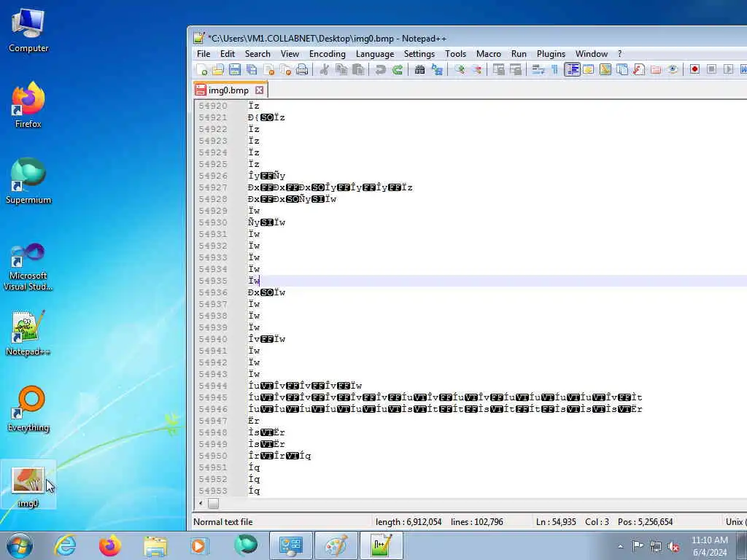
Task: Select the Supermium desktop shortcut
Action: pyautogui.click(x=28, y=182)
